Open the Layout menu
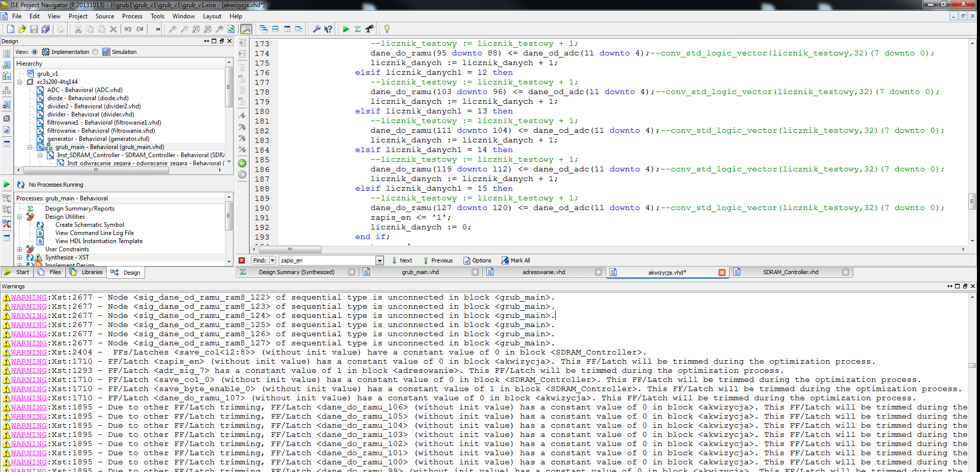The image size is (980, 472). click(212, 16)
